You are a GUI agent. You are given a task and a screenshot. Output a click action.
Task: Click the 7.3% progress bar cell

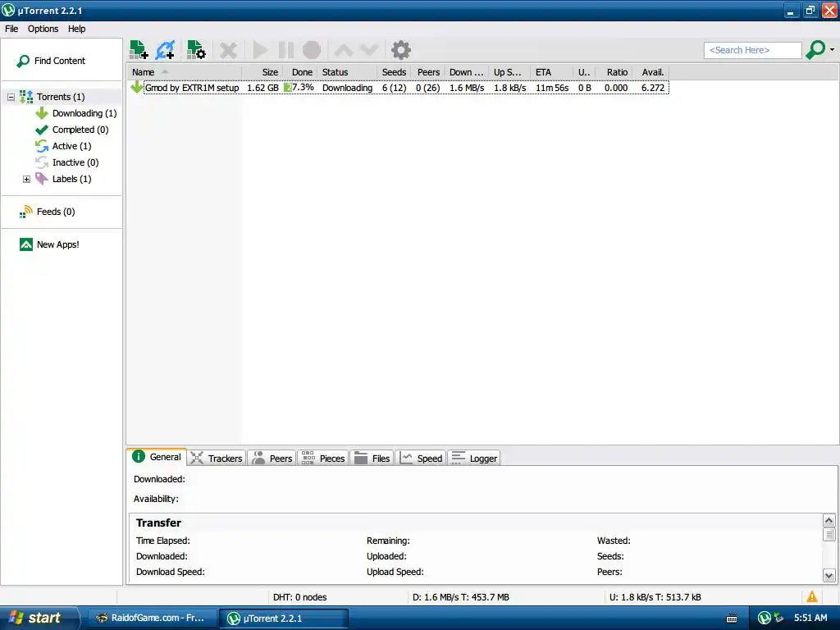[299, 87]
